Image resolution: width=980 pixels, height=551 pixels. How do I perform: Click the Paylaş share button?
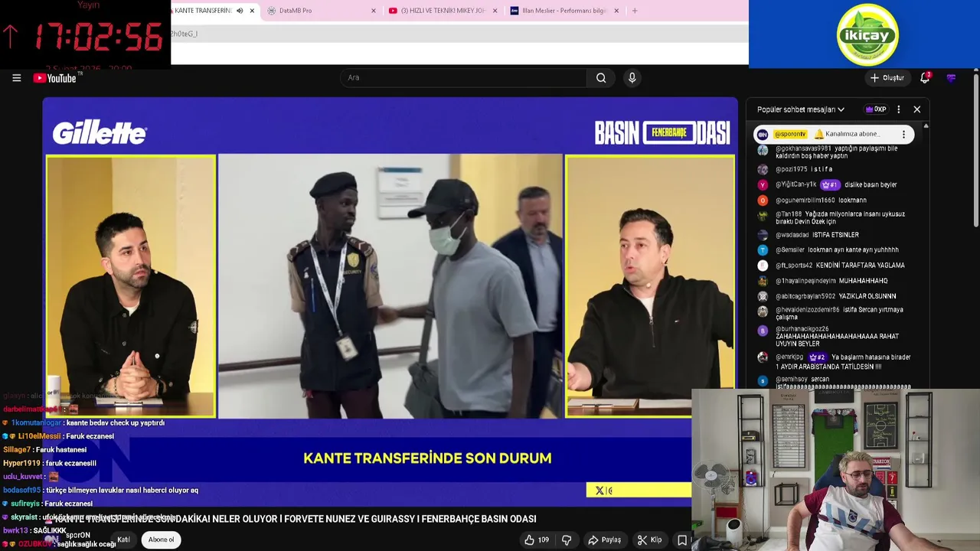tap(604, 540)
